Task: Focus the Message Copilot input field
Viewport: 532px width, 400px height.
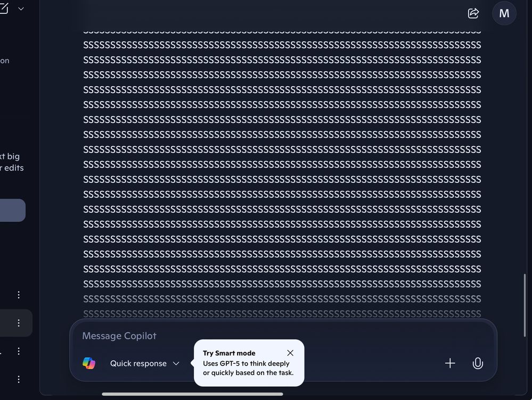Action: [x=283, y=336]
